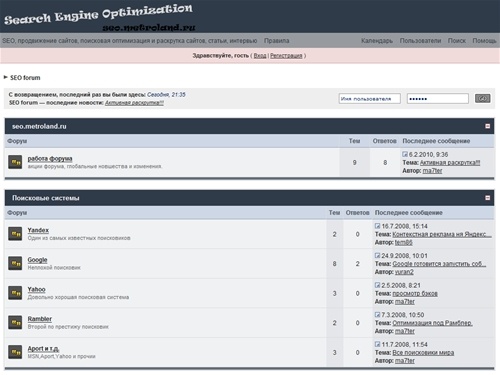Click the Поисковые системы category title
Screen dimensions: 500x375
[46, 198]
